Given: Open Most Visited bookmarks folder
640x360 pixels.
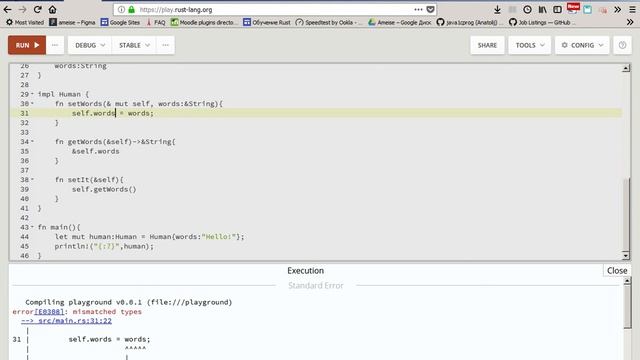Looking at the screenshot, I should (x=24, y=22).
